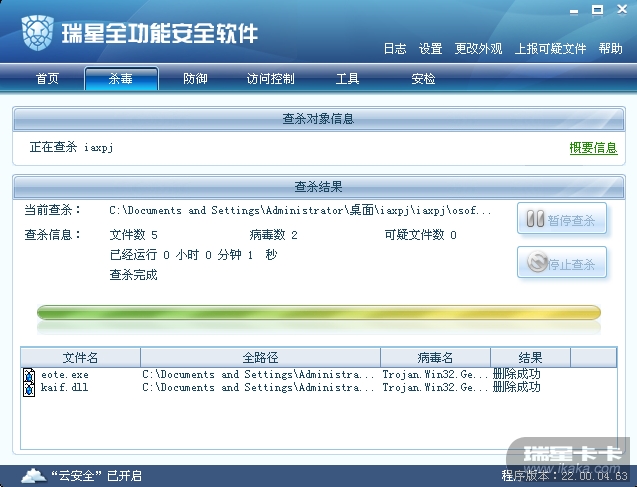Click the 查杀完成 status text
Image resolution: width=637 pixels, height=487 pixels.
click(133, 275)
